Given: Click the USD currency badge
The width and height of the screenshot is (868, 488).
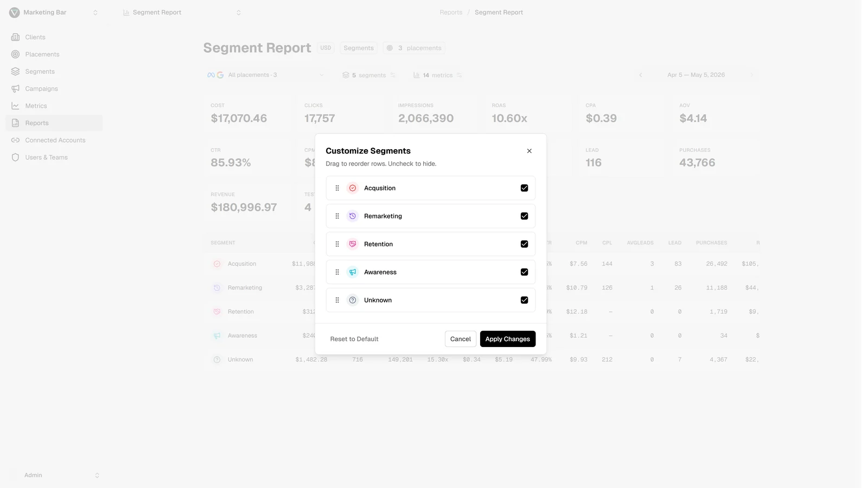Looking at the screenshot, I should (x=325, y=48).
